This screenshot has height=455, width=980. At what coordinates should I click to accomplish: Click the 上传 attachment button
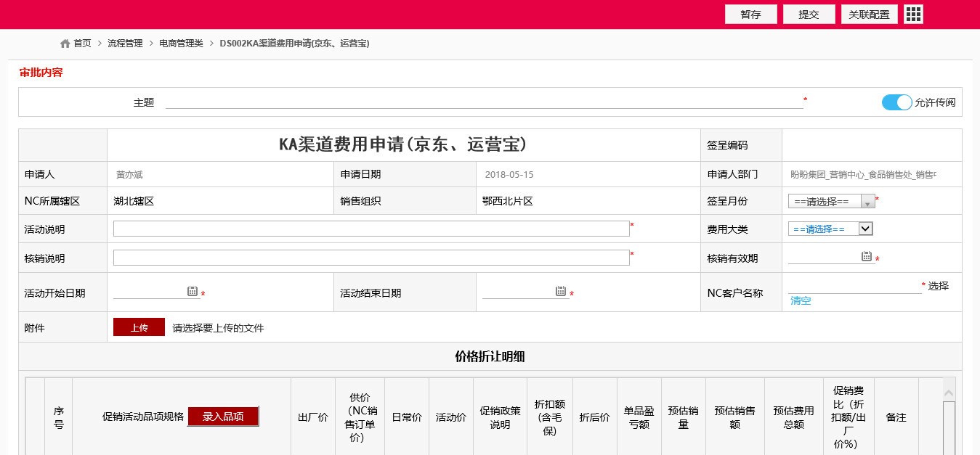click(139, 327)
